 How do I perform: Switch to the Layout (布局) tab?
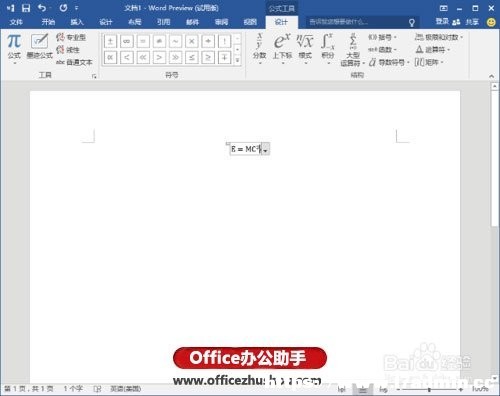click(135, 22)
